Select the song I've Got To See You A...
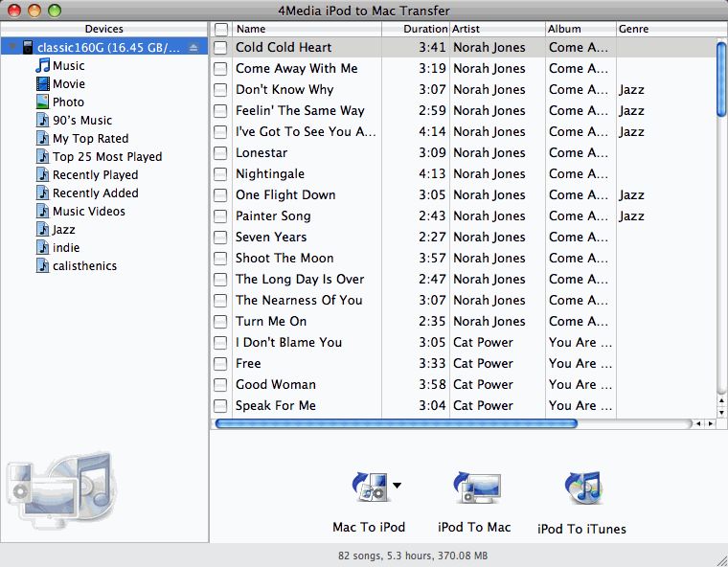 (x=306, y=131)
